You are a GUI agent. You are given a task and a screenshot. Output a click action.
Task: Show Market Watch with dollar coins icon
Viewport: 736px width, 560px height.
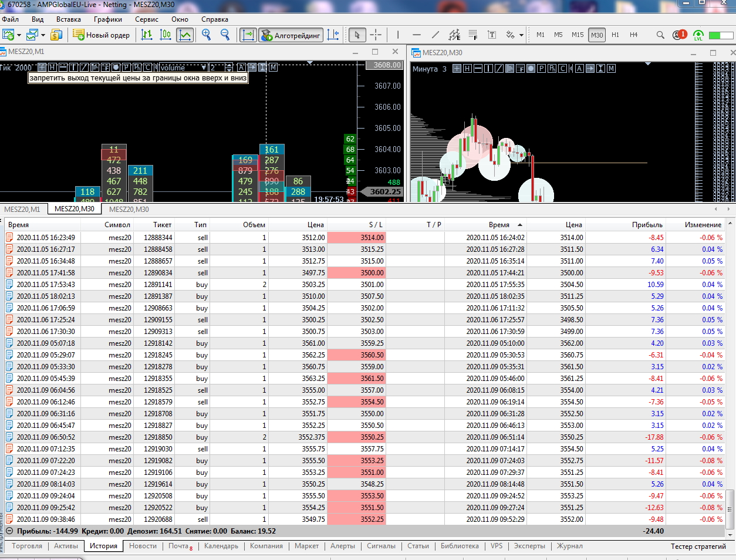(x=56, y=35)
